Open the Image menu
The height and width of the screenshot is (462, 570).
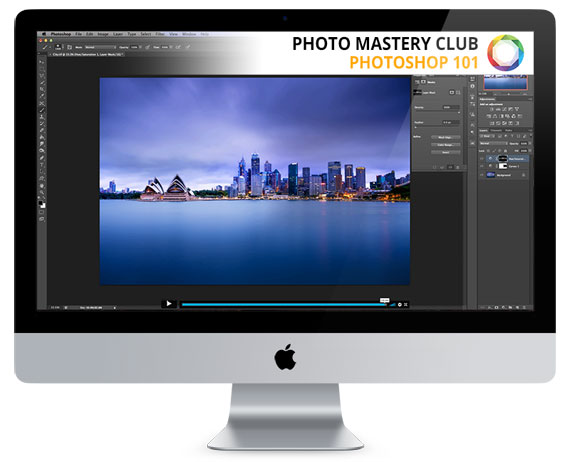(x=103, y=34)
